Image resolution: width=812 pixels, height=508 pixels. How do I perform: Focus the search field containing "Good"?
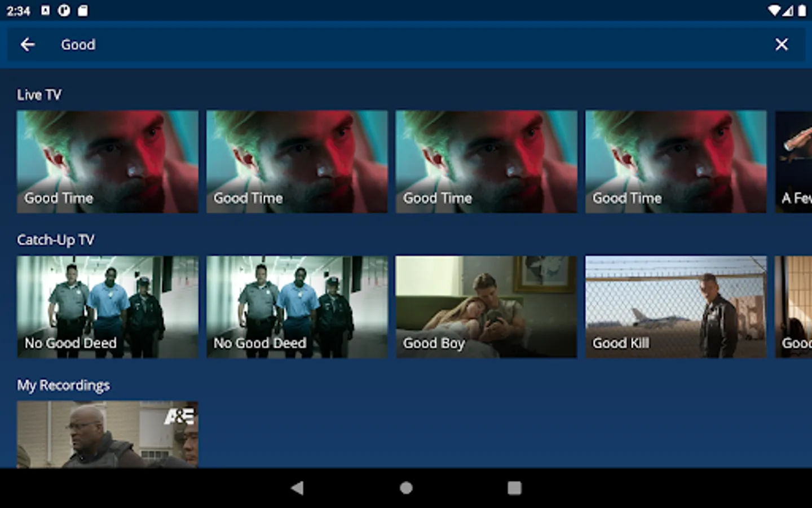(x=406, y=45)
